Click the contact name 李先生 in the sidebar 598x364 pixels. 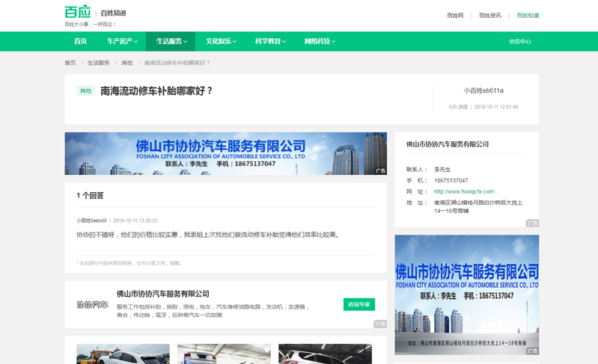[442, 170]
